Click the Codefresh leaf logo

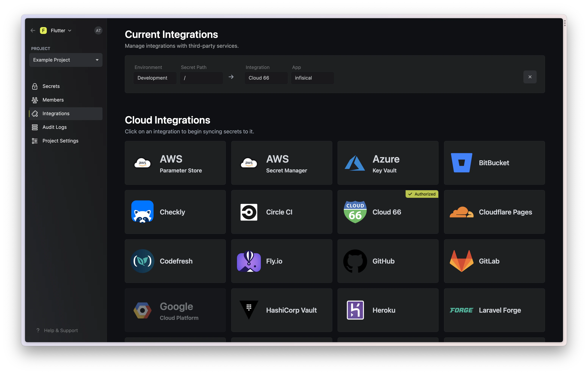click(x=142, y=261)
